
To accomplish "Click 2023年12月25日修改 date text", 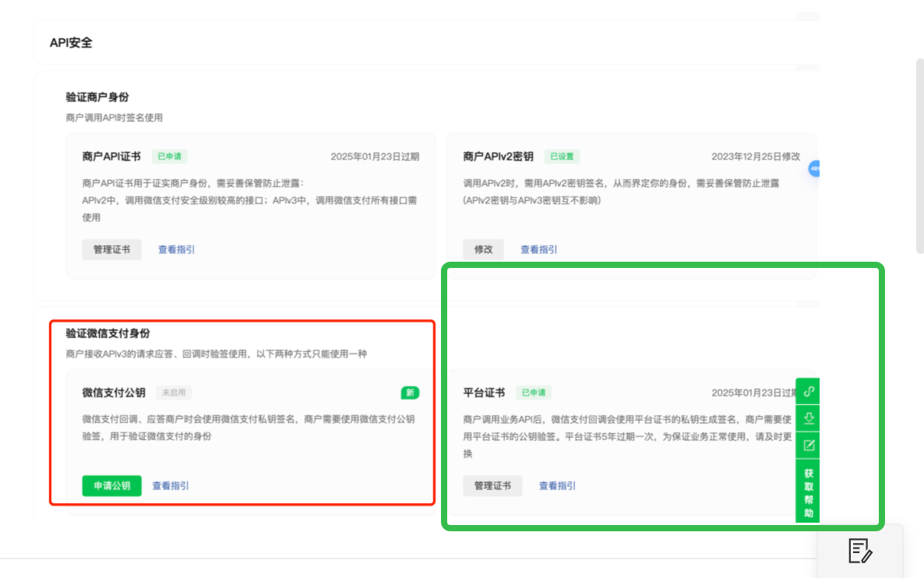I will tap(756, 156).
